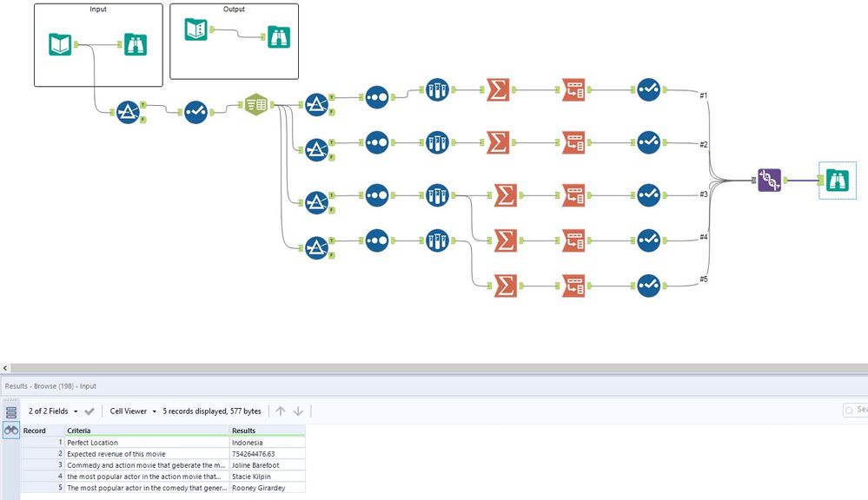Screen dimensions: 868x500
Task: Select the Filter tool in the bottom branch
Action: [316, 247]
